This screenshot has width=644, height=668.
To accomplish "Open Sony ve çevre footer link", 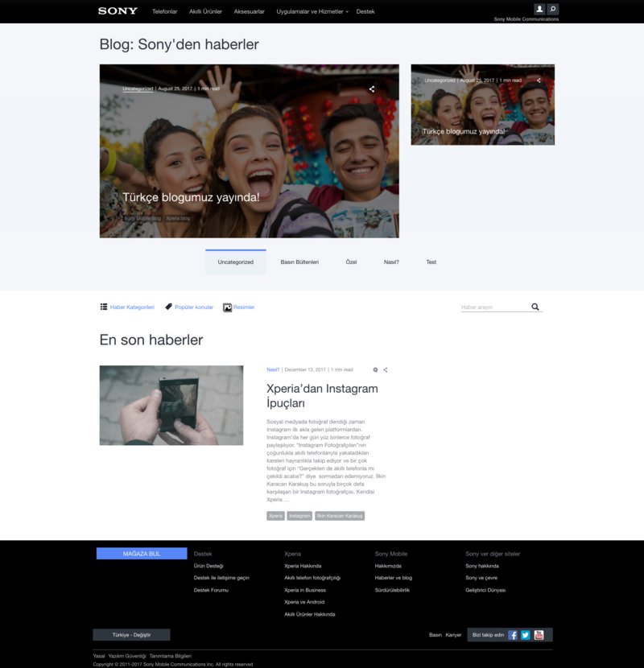I will (481, 578).
